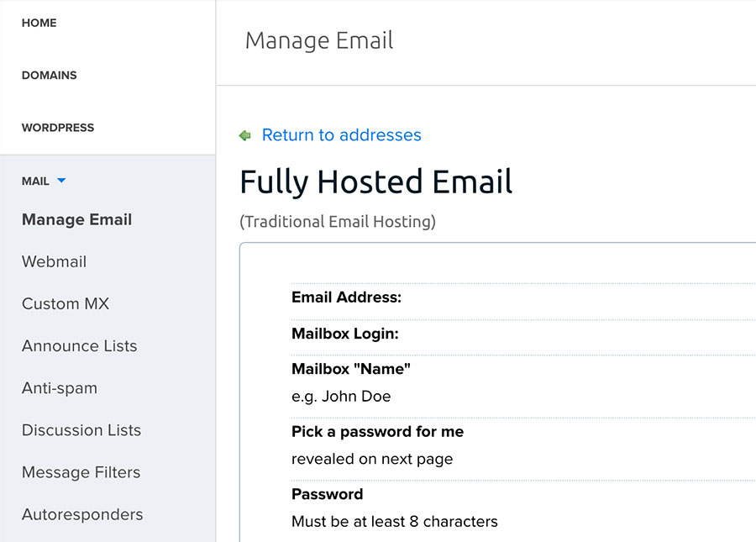Click the Return to addresses link

click(x=341, y=135)
